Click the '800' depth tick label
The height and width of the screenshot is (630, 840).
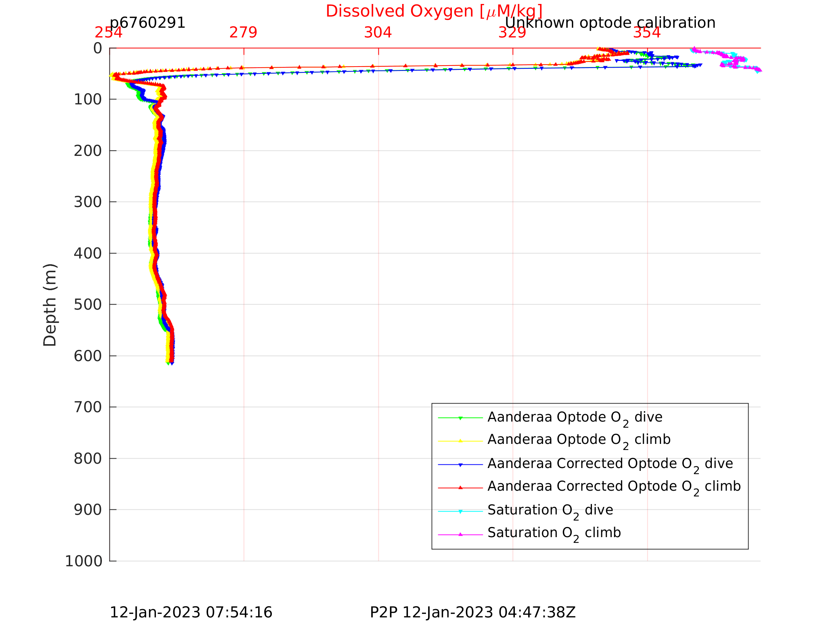pos(88,458)
